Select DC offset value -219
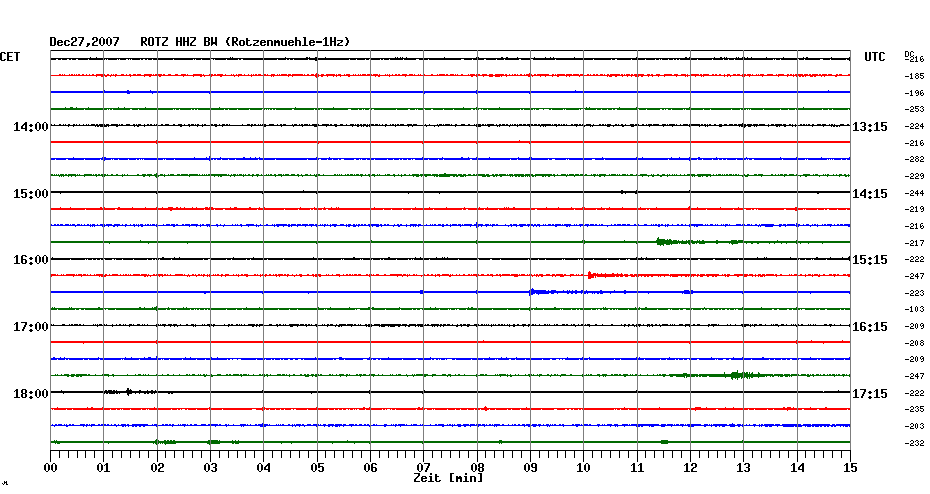This screenshot has width=930, height=494. 915,209
